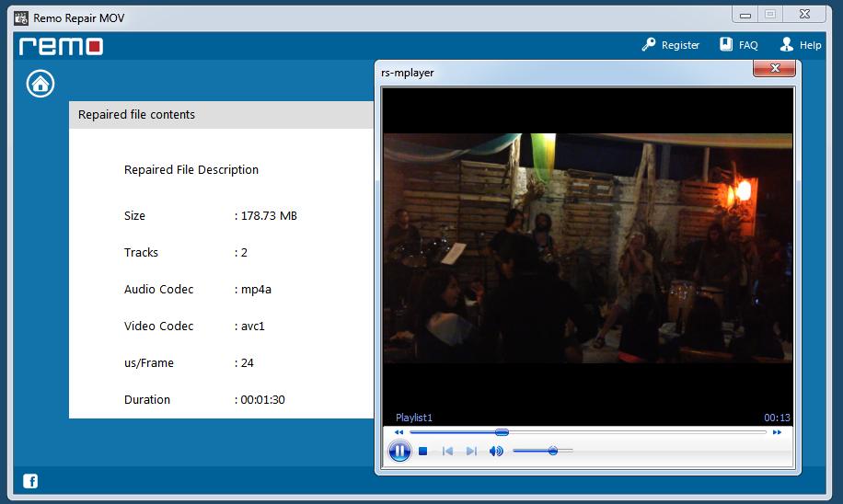Go to the Home screen icon
Image resolution: width=843 pixels, height=504 pixels.
pyautogui.click(x=40, y=84)
